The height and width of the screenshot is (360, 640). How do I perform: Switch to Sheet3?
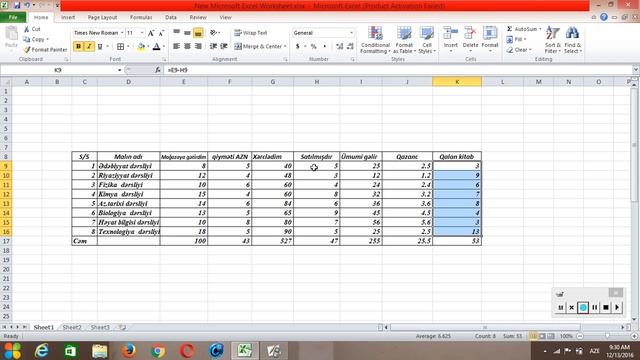click(x=100, y=327)
